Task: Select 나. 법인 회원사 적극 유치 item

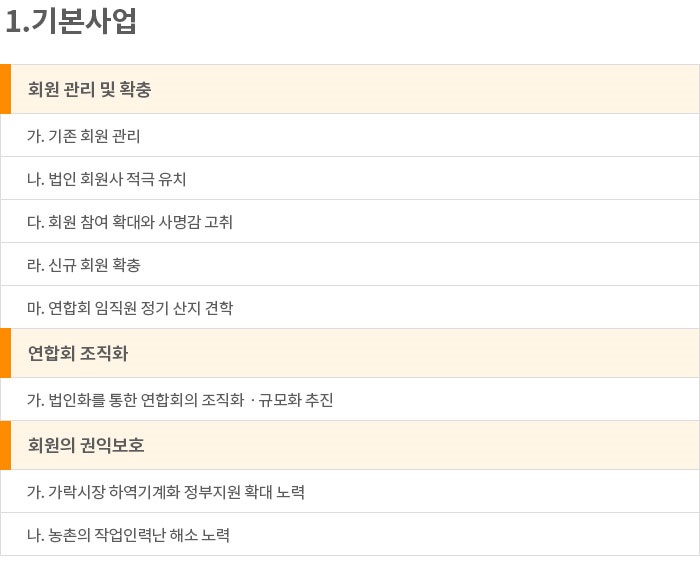Action: coord(350,179)
